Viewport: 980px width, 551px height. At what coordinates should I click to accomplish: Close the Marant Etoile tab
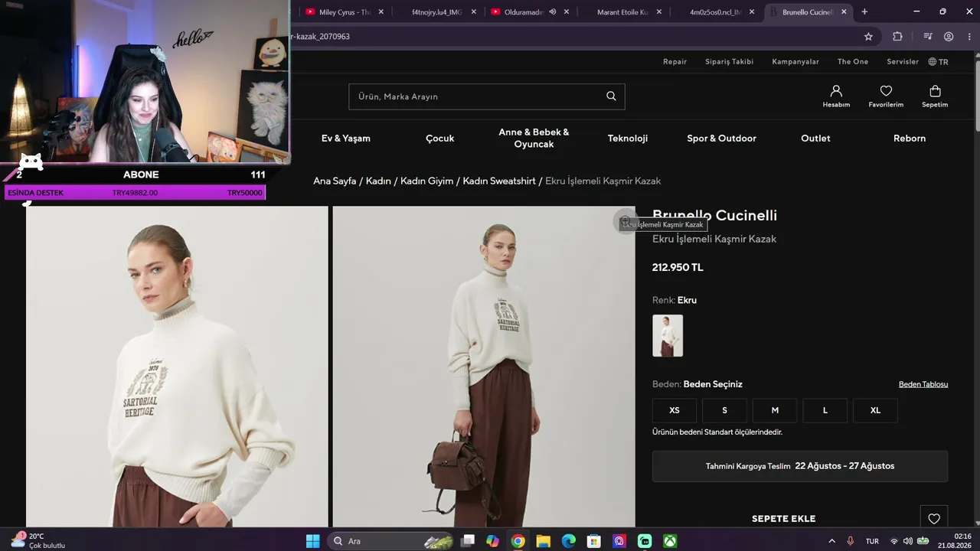coord(659,11)
